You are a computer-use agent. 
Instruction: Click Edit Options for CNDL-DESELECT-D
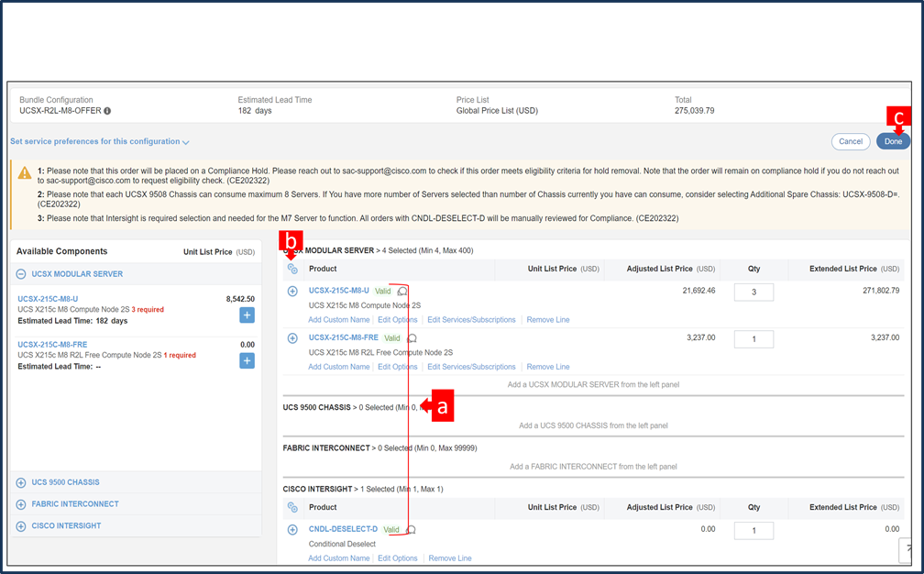point(398,558)
